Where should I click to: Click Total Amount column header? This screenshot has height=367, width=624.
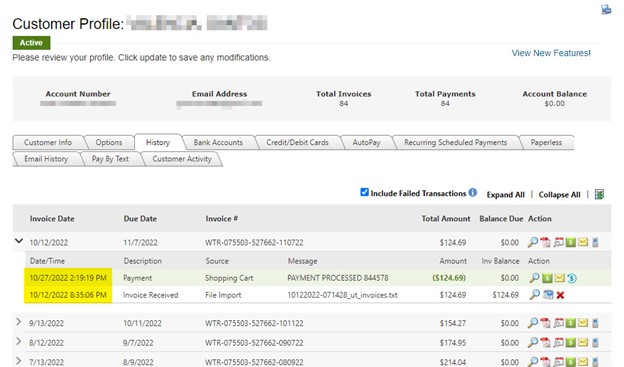coord(446,219)
